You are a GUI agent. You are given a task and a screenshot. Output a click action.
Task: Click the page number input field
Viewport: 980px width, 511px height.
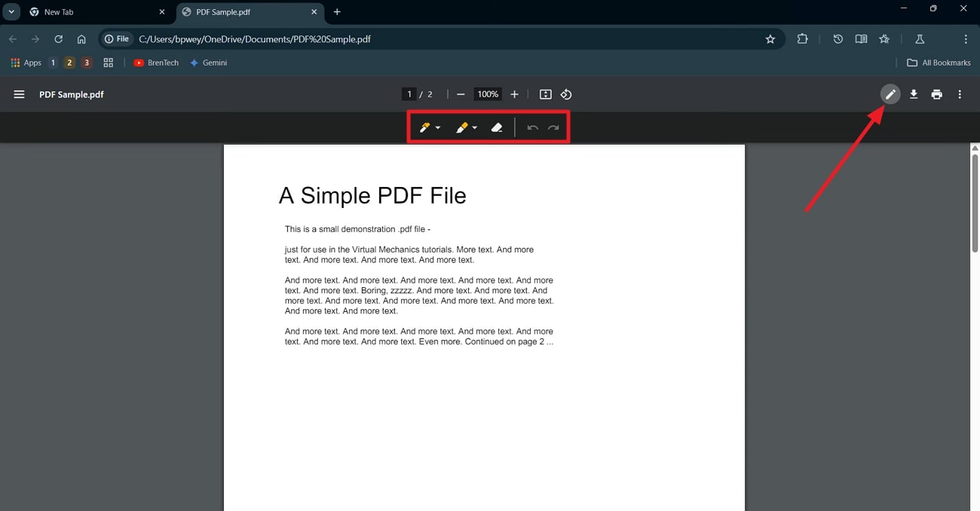click(x=409, y=94)
